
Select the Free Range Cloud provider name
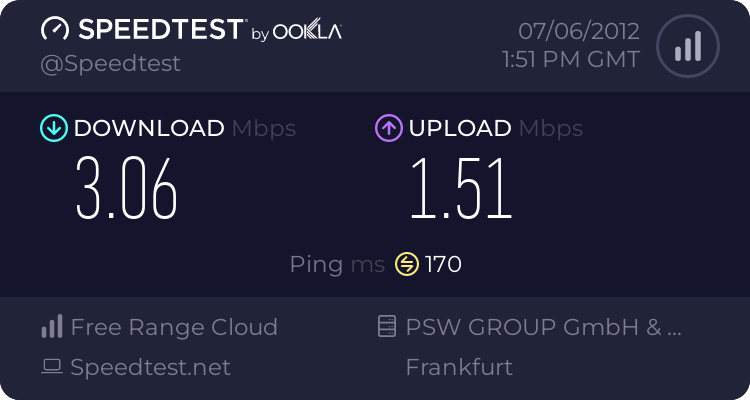(174, 327)
